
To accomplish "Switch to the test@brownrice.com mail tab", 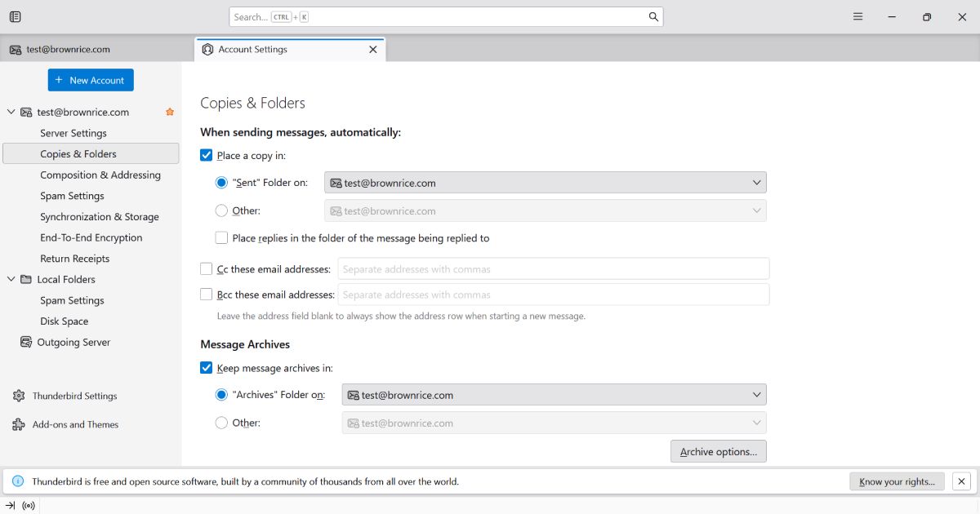I will [x=96, y=50].
